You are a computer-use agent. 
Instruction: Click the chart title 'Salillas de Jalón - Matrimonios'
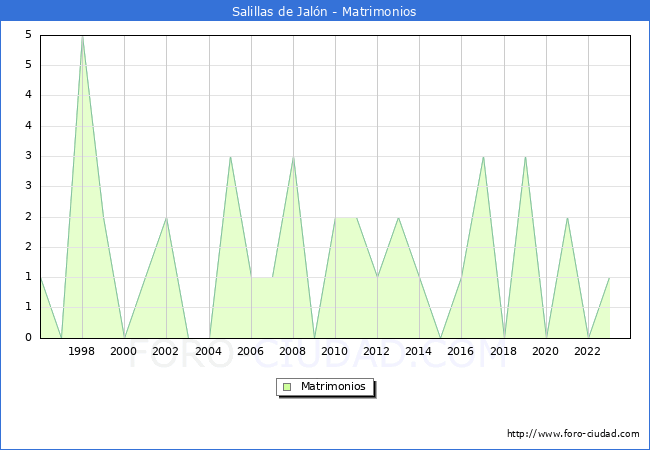click(x=324, y=12)
